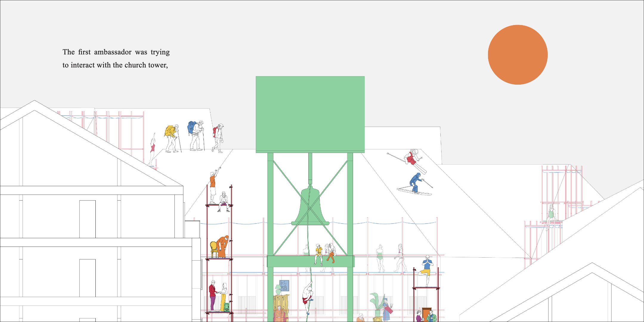The height and width of the screenshot is (322, 644).
Task: Click the orange sun circle
Action: tap(518, 55)
